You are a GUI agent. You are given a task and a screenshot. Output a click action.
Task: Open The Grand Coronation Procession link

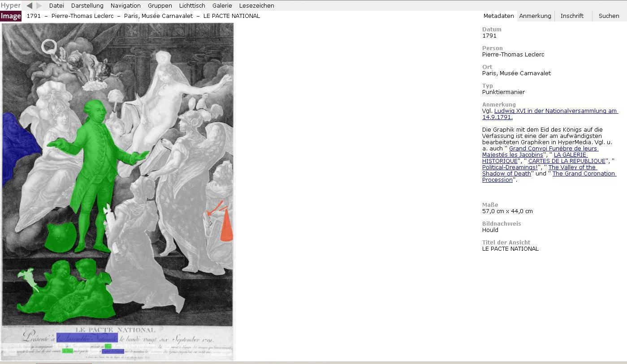pos(584,173)
